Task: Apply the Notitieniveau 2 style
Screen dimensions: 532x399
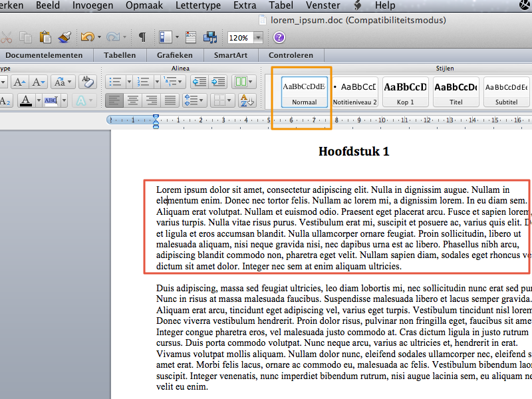Action: (x=355, y=92)
